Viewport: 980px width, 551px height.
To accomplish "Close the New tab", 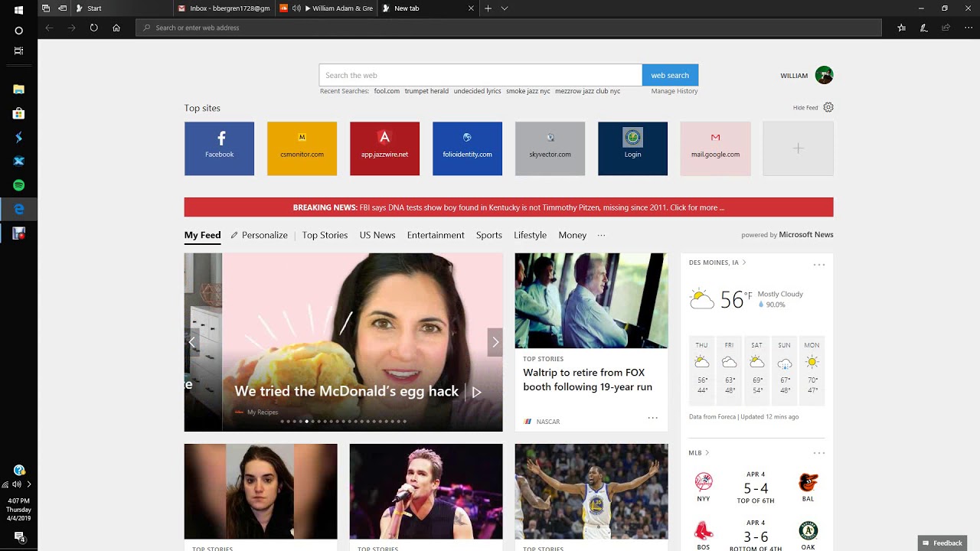I will (x=471, y=8).
